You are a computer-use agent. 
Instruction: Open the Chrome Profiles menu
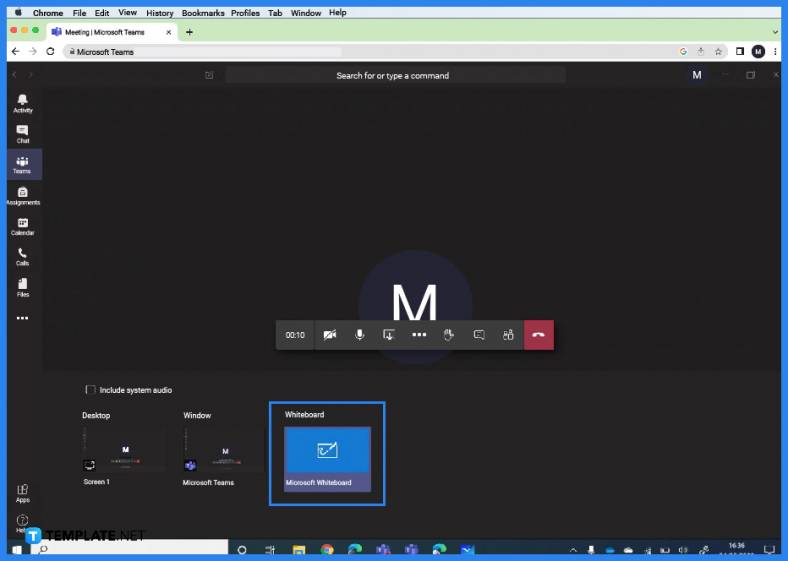[245, 13]
